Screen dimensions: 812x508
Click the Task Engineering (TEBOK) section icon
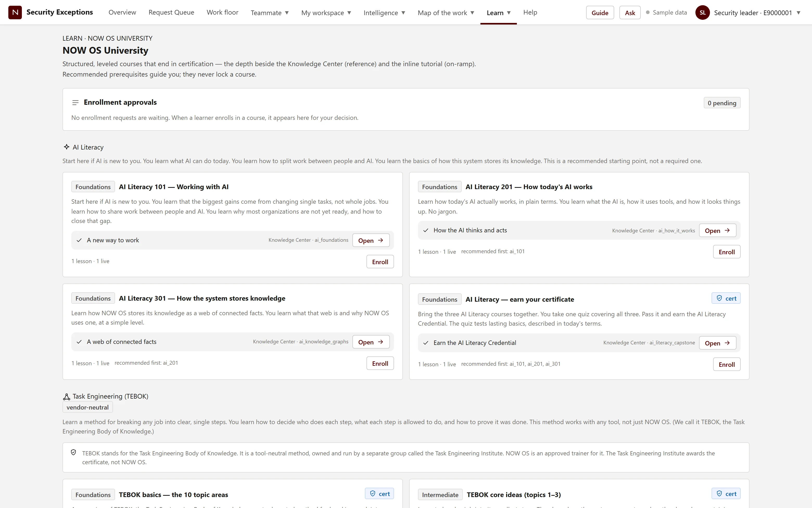[x=66, y=397]
